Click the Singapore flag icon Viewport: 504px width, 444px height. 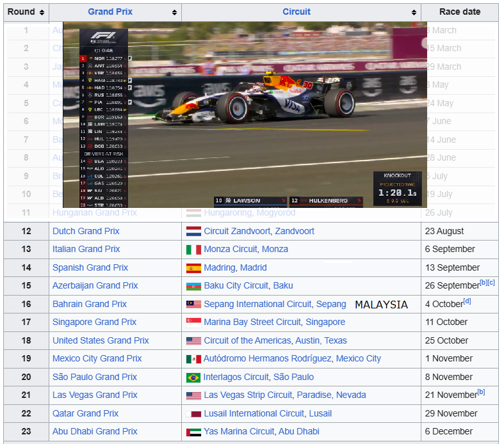click(193, 322)
